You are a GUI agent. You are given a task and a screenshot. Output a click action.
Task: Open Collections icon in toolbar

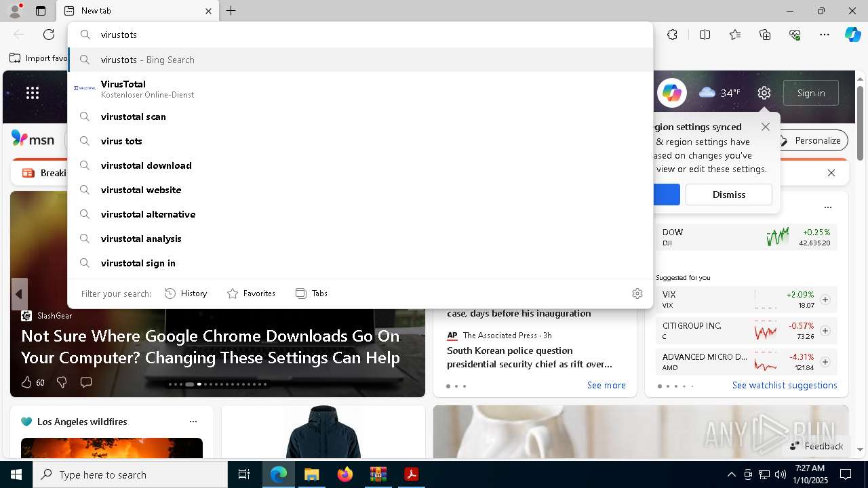(766, 35)
